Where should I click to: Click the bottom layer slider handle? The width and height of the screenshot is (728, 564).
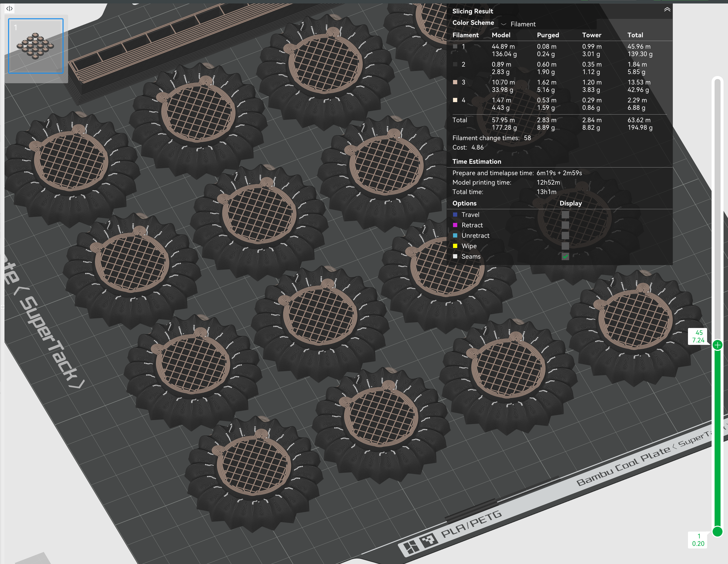coord(717,531)
